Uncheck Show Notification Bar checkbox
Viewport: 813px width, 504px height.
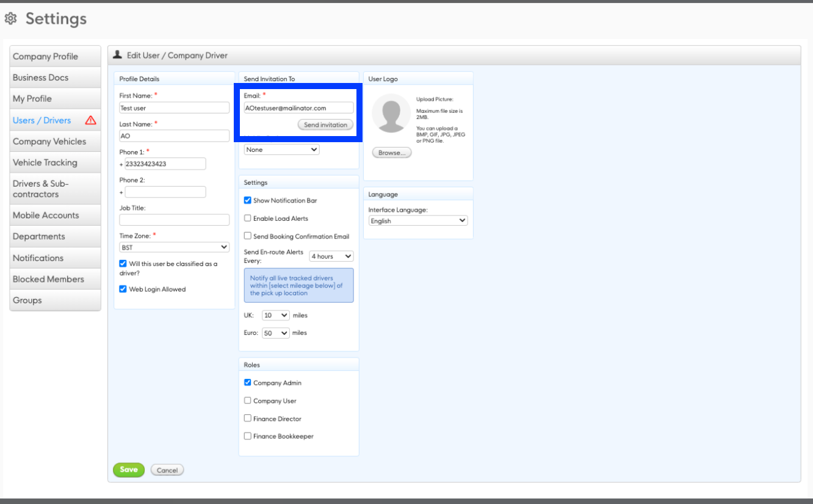tap(248, 200)
